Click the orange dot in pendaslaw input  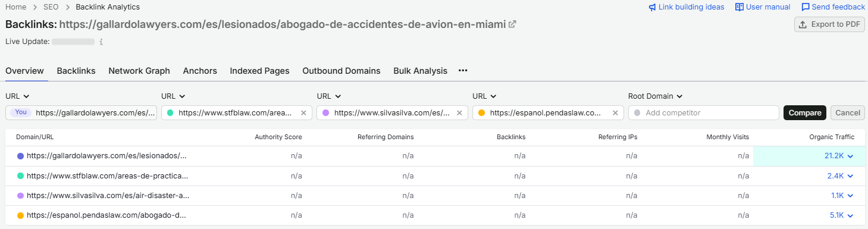(481, 112)
